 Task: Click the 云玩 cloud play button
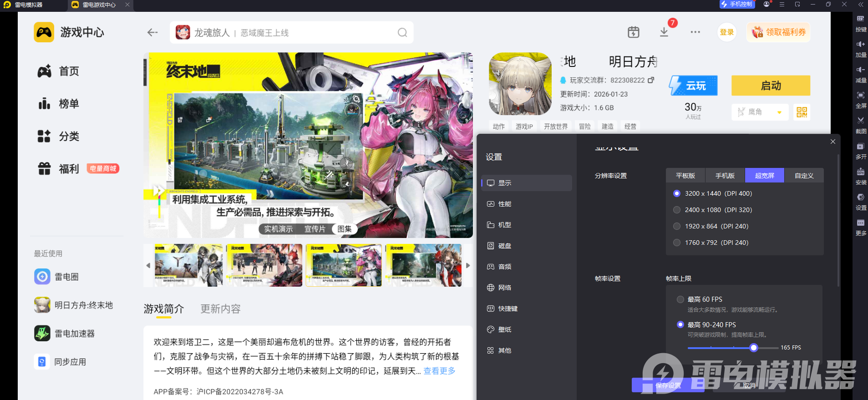coord(693,86)
